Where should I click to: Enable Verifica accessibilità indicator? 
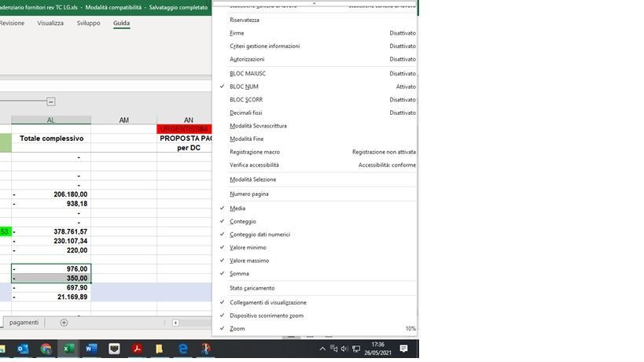coord(315,165)
